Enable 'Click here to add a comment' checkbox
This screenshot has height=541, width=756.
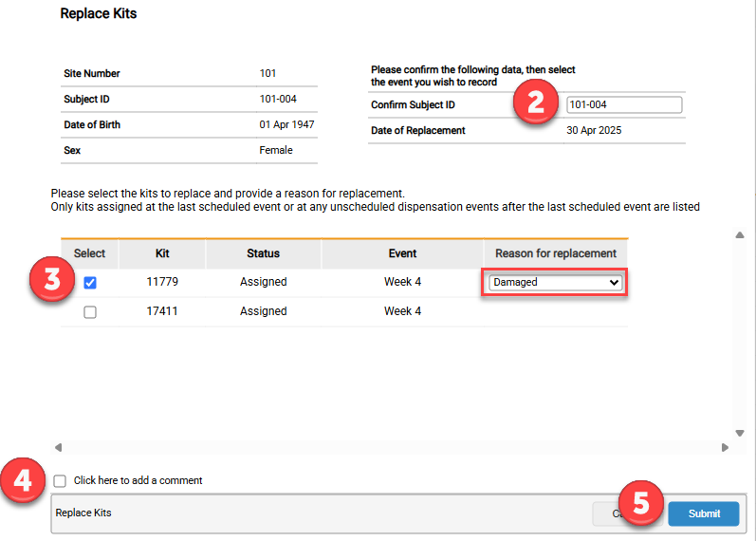[x=61, y=481]
